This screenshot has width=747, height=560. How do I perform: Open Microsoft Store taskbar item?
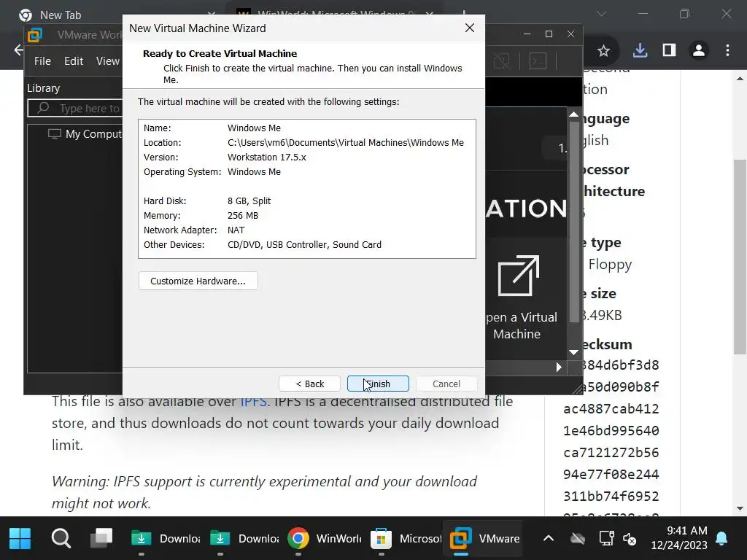click(x=406, y=539)
